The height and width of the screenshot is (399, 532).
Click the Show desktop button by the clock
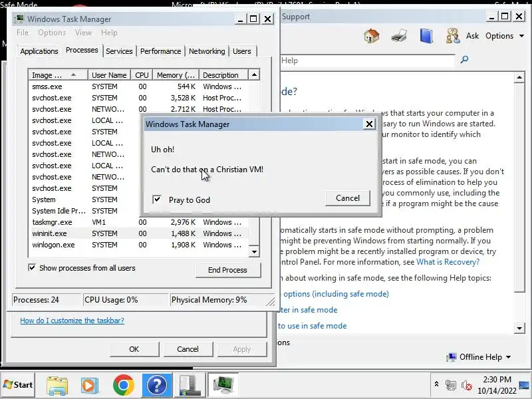click(525, 385)
